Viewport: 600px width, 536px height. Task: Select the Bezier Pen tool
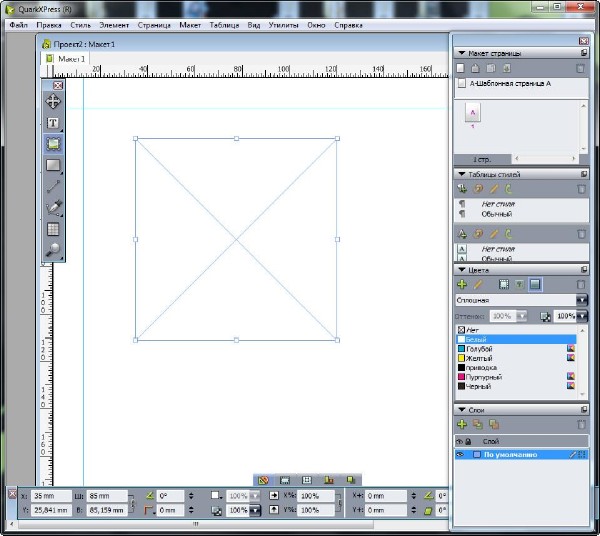tap(54, 207)
